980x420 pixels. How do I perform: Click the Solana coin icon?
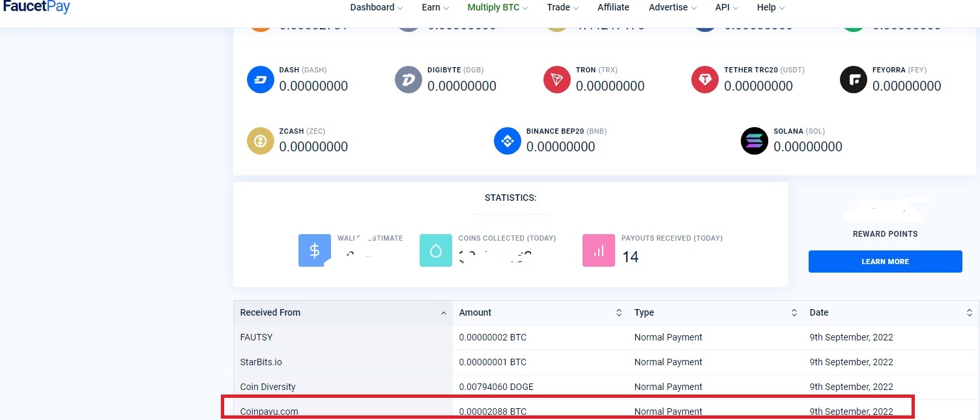click(x=755, y=141)
